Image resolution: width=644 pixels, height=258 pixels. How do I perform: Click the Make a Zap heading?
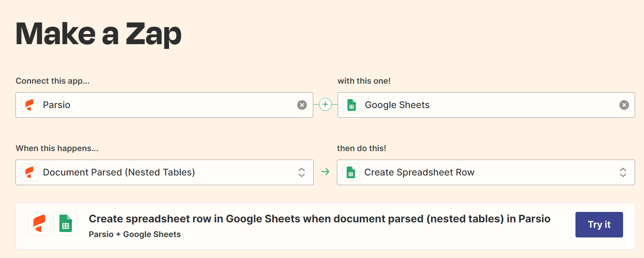tap(98, 34)
